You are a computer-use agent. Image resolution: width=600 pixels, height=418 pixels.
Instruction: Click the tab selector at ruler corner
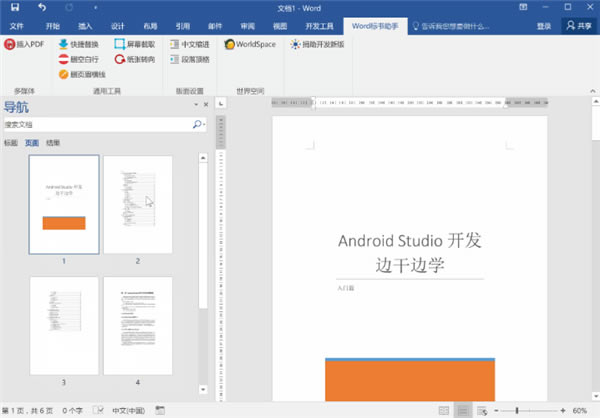coord(221,103)
